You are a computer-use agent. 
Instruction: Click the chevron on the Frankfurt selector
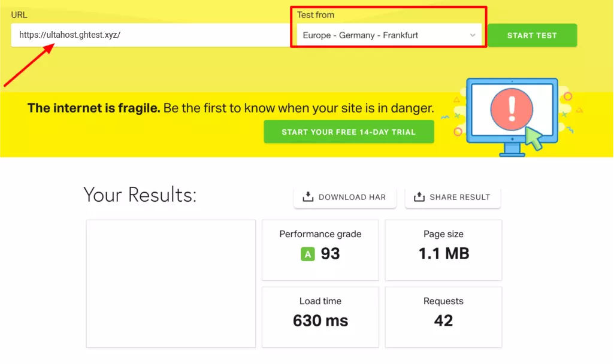(x=474, y=35)
